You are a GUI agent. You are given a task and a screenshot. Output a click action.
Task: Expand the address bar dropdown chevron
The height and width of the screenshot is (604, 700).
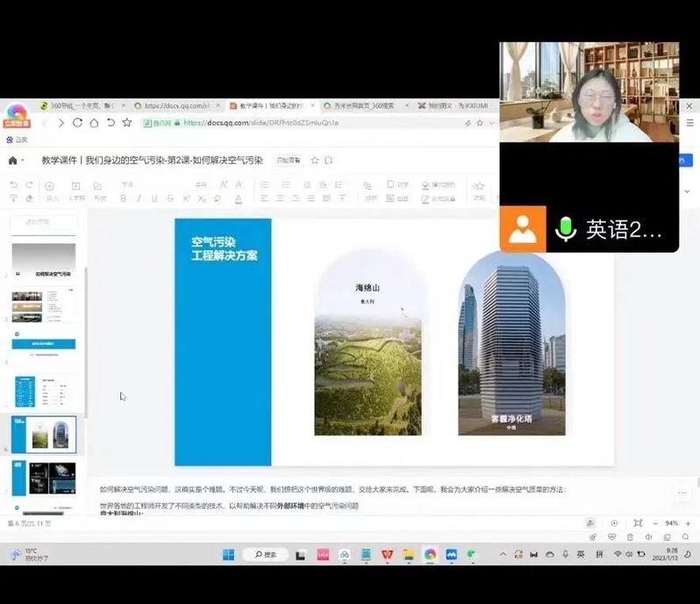coord(492,123)
